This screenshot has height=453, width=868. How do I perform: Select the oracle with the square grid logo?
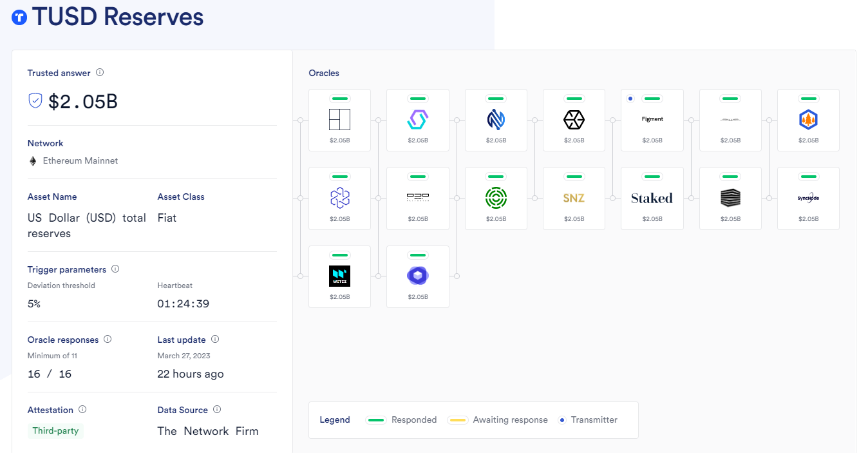pyautogui.click(x=339, y=119)
